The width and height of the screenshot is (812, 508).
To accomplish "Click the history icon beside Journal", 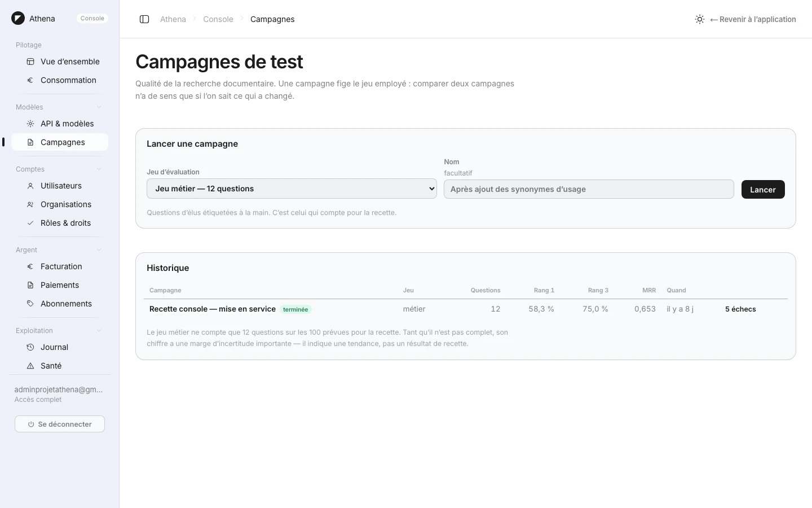I will 30,347.
